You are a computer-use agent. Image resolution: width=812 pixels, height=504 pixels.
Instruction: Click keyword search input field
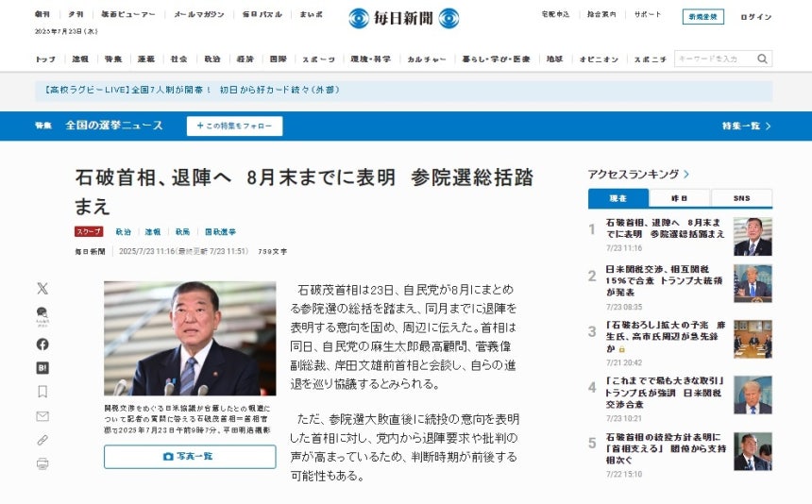point(716,59)
